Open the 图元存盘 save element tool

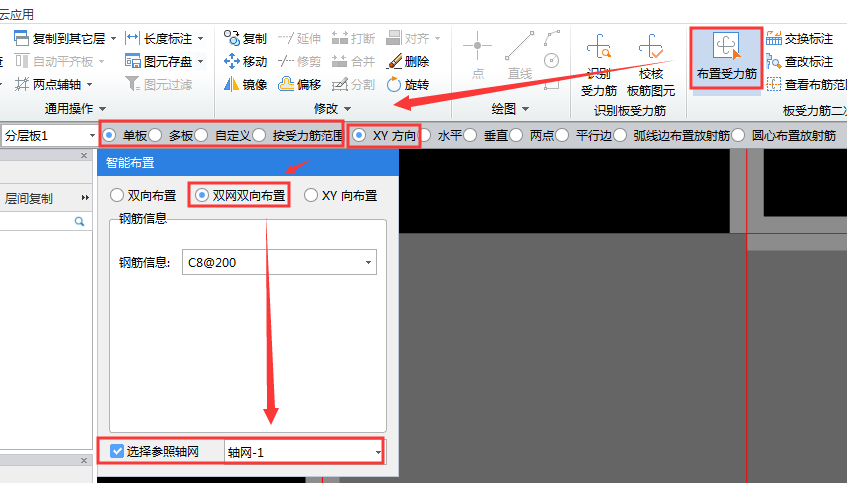[x=159, y=62]
